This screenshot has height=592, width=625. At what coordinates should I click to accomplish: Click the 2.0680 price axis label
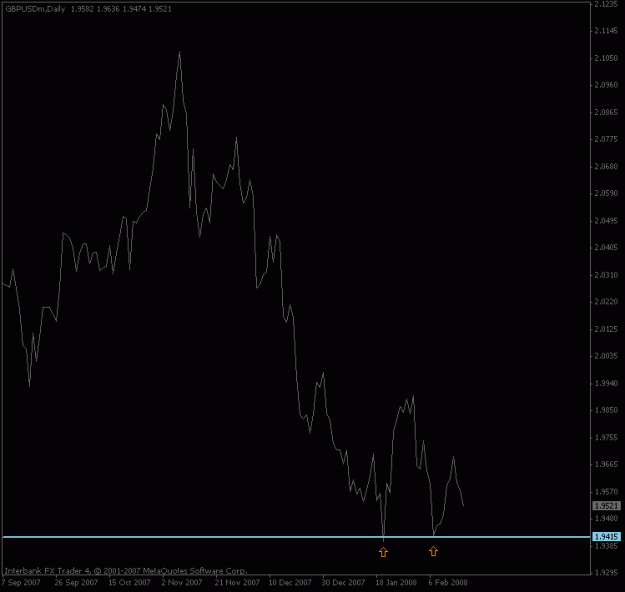[x=606, y=166]
